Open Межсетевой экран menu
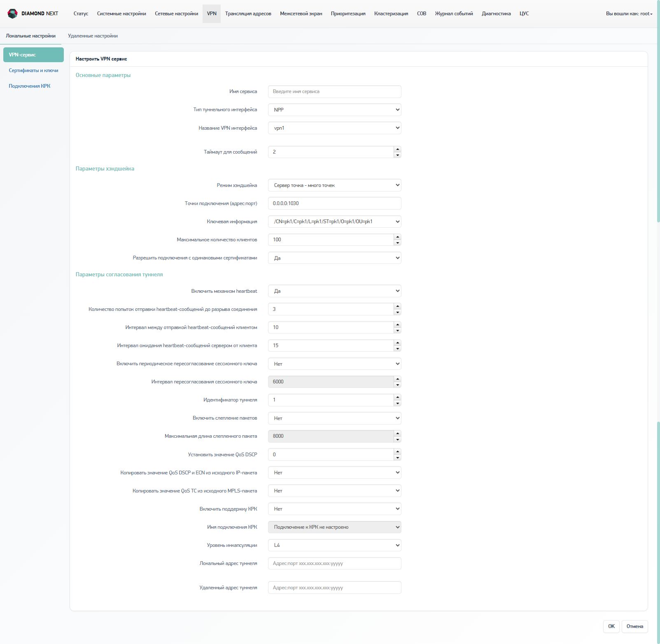660x644 pixels. 301,14
